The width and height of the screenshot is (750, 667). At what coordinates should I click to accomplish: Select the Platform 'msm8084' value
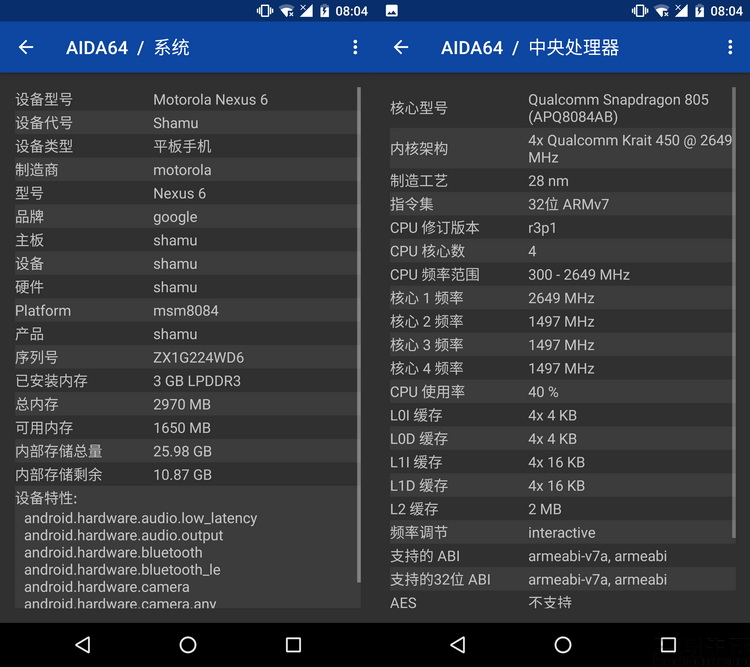(x=186, y=311)
